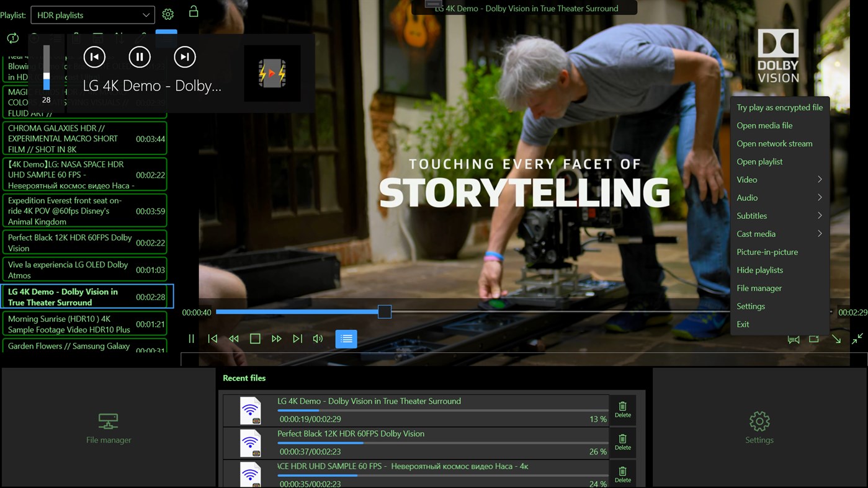868x488 pixels.
Task: Open the File manager panel
Action: (108, 428)
